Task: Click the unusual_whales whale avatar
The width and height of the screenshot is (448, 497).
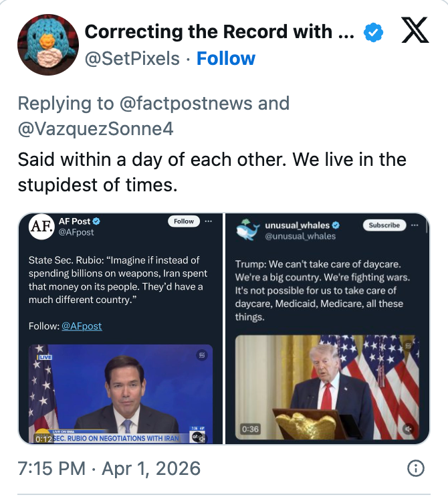Action: [248, 230]
